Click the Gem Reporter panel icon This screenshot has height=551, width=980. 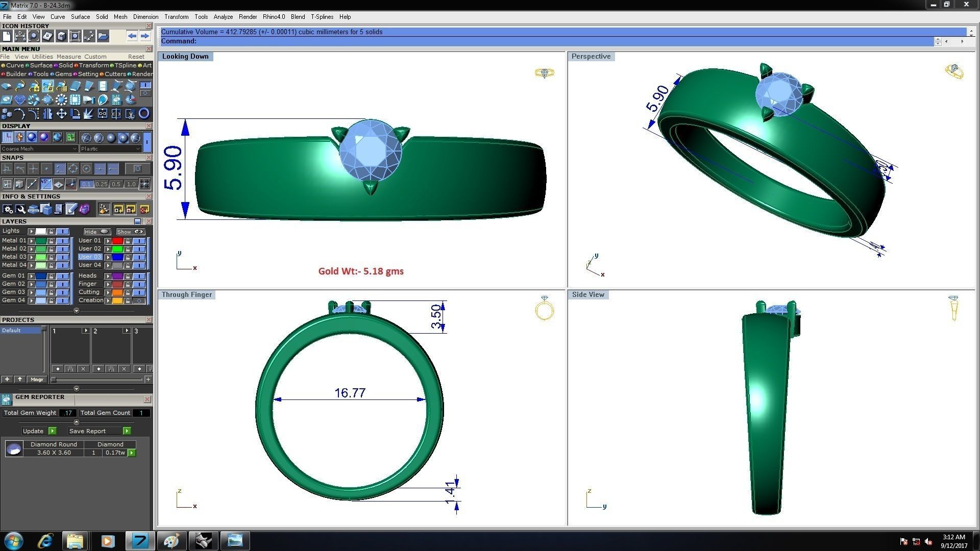(x=6, y=399)
